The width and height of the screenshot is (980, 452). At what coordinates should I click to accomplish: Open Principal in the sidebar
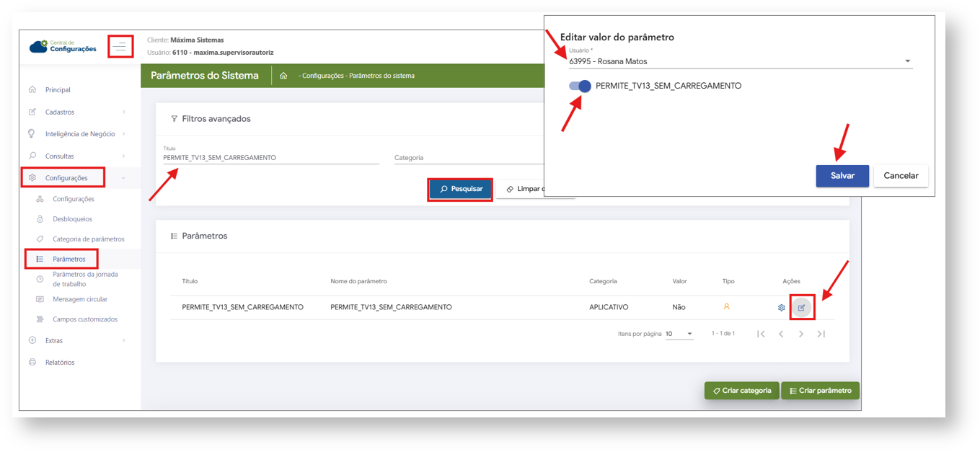(58, 90)
